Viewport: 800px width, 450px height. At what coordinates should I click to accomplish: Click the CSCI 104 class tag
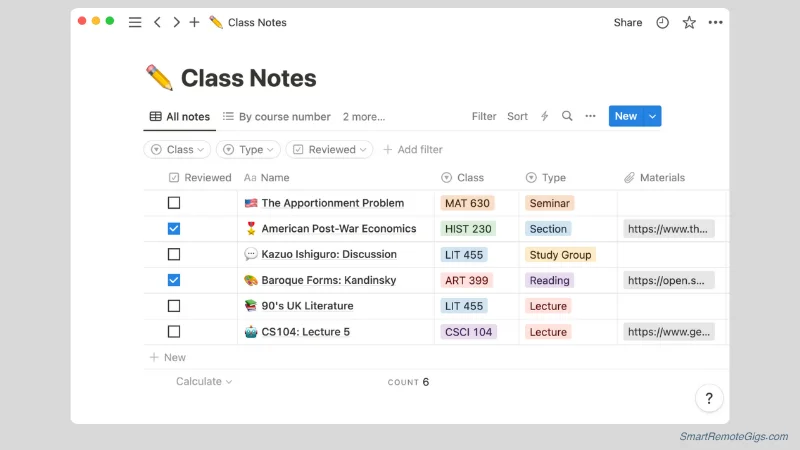468,332
